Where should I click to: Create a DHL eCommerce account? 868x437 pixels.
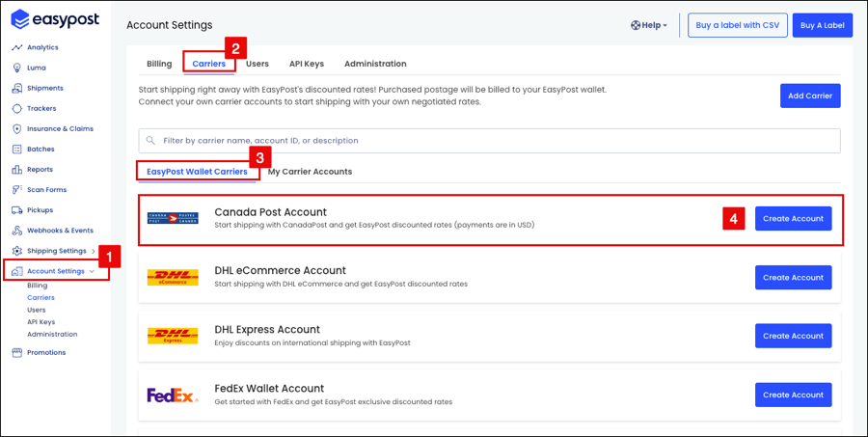[x=794, y=278]
